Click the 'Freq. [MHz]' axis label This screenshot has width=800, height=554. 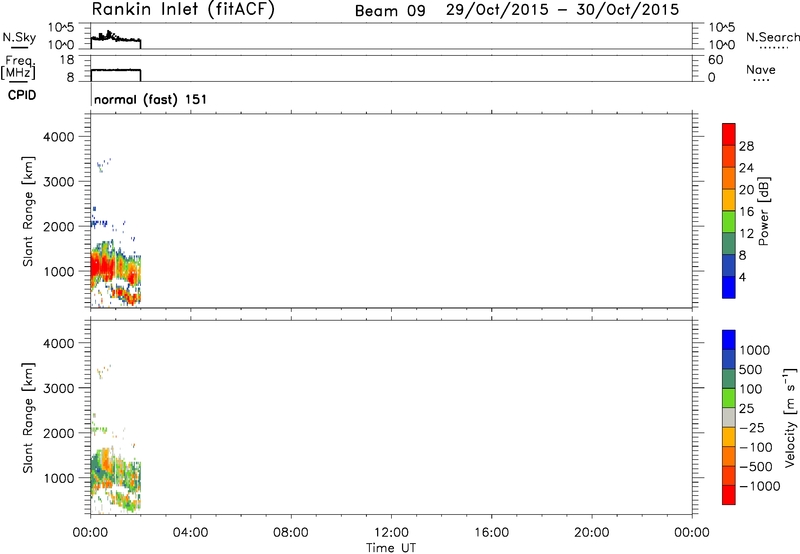coord(18,67)
